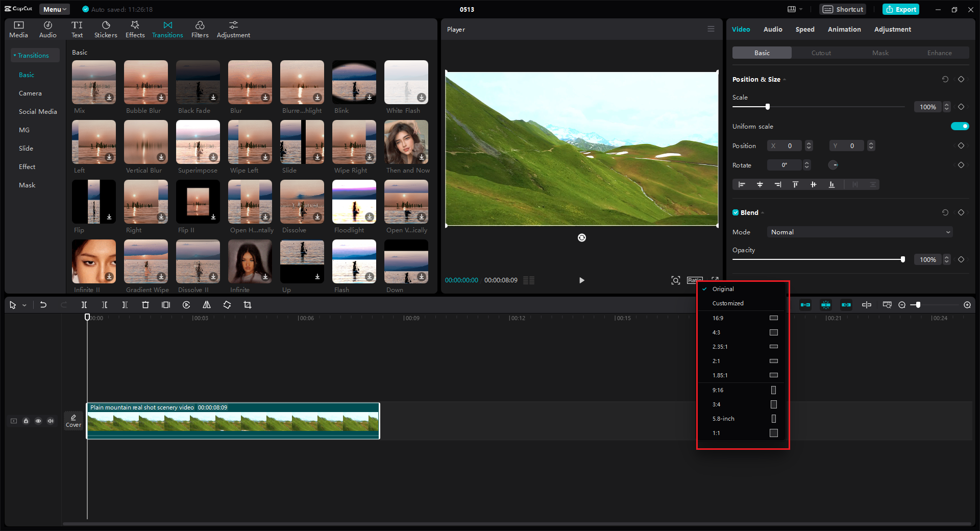Open the Filters panel
Screen dimensions: 980x531
point(200,28)
